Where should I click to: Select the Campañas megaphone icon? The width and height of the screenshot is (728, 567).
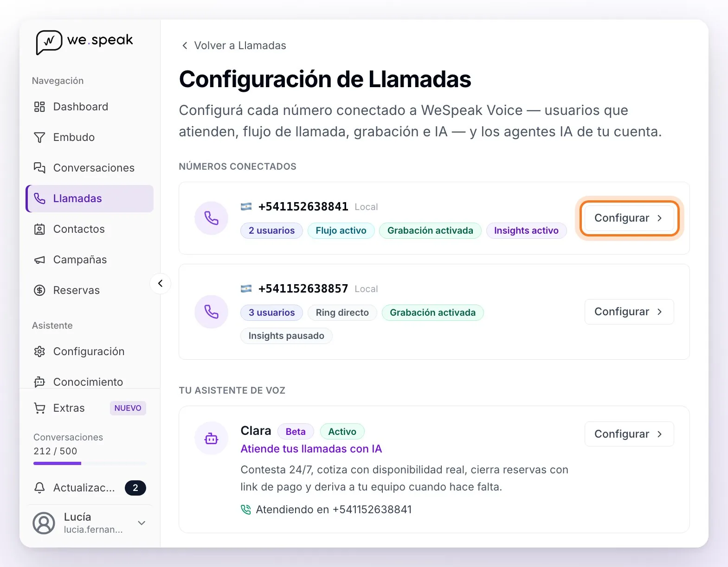tap(39, 260)
